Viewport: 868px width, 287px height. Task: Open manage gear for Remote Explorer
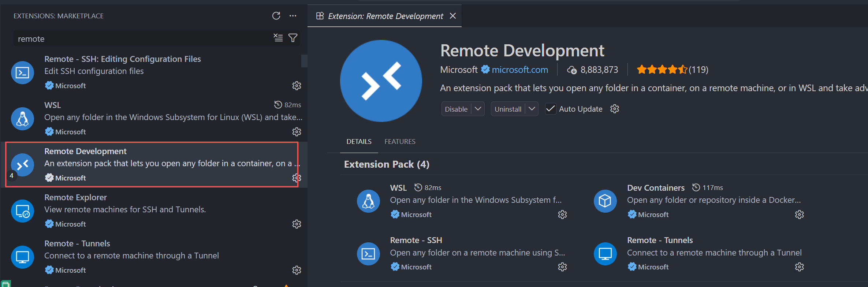coord(297,224)
